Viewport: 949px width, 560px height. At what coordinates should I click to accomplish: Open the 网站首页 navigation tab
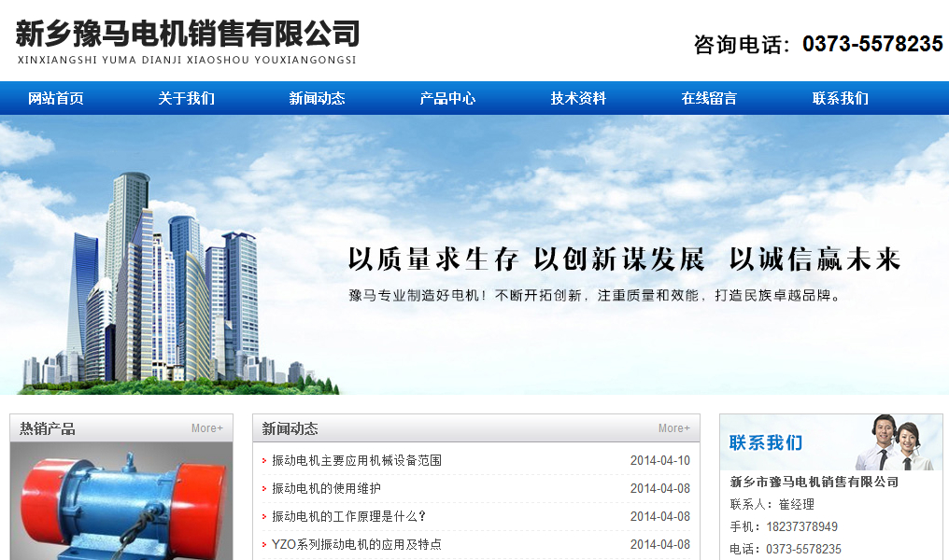[x=56, y=98]
